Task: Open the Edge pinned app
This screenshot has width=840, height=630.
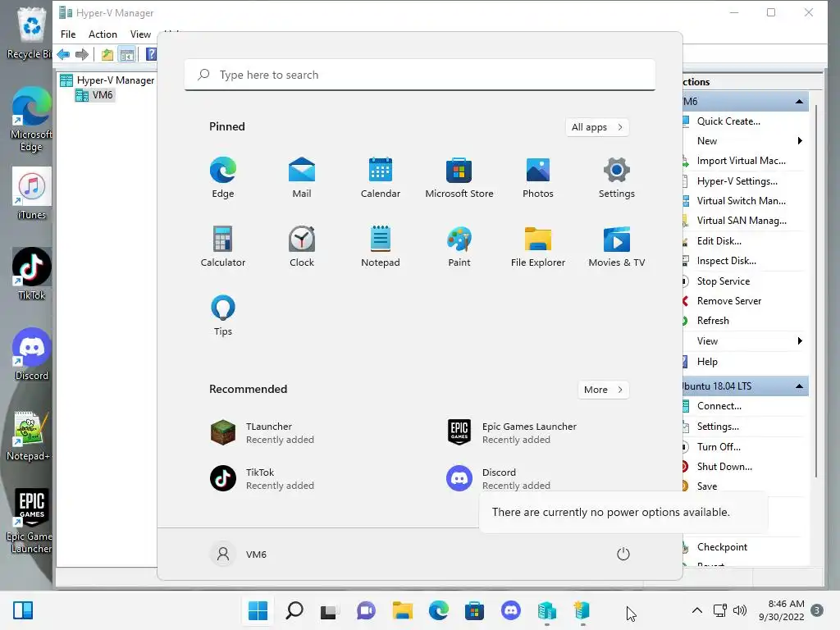Action: click(x=223, y=178)
